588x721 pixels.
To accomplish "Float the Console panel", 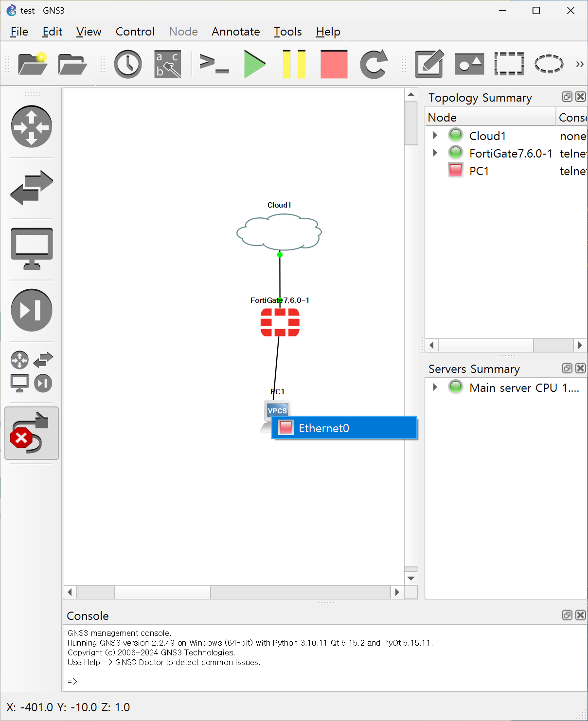I will point(567,615).
